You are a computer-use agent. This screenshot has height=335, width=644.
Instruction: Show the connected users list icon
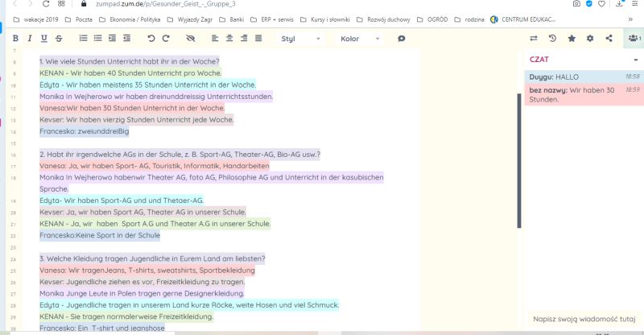point(634,38)
